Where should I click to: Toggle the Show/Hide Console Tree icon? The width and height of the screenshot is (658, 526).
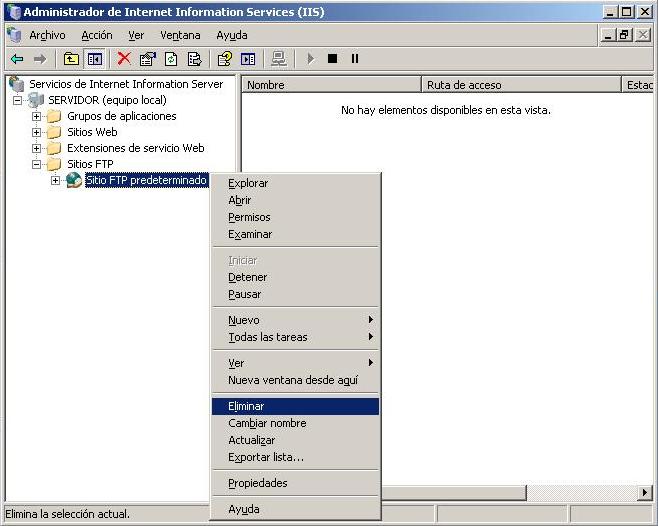coord(94,59)
